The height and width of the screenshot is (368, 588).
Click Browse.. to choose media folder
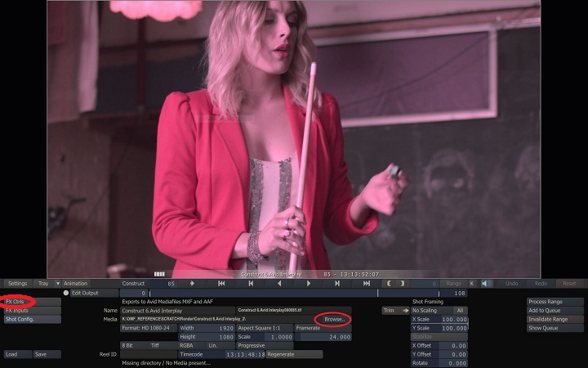(333, 319)
